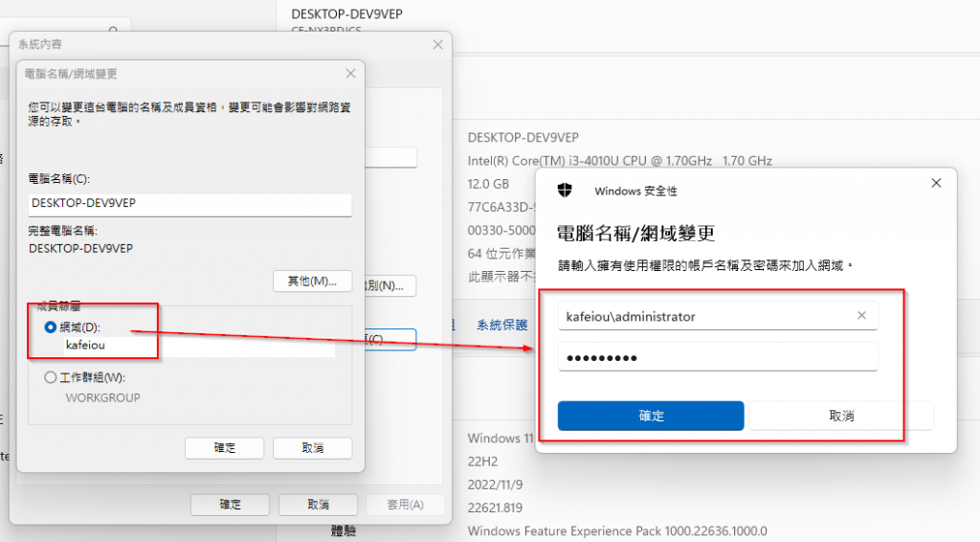Viewport: 980px width, 542px height.
Task: Click the blue 確定 button in Windows 安全性
Action: click(651, 416)
